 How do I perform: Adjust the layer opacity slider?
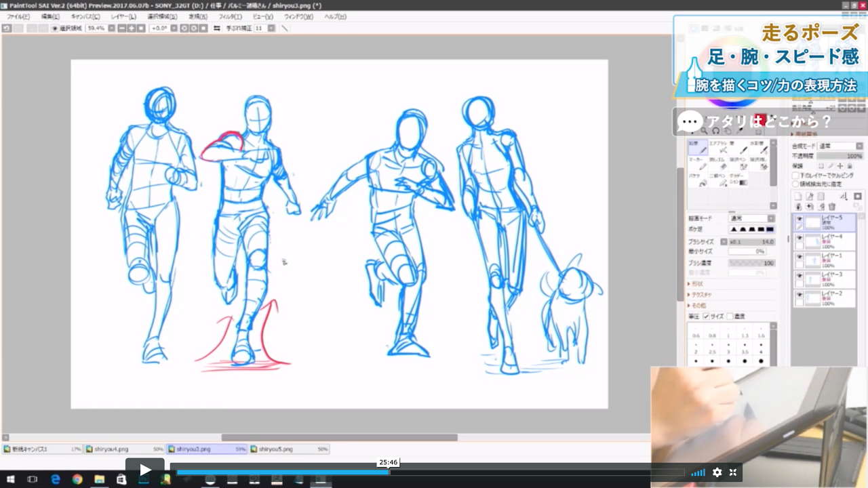(837, 157)
